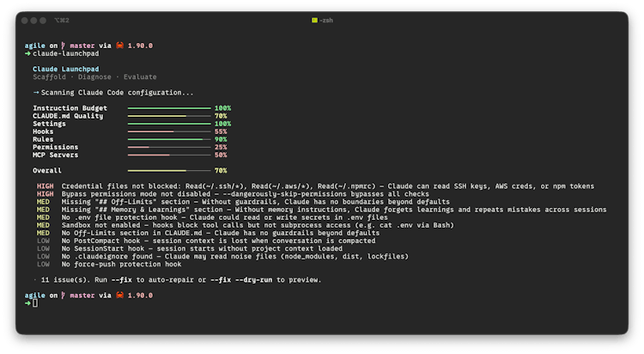Click the Claude Launchpad heading
Screen dimensions: 644x354
pos(67,68)
